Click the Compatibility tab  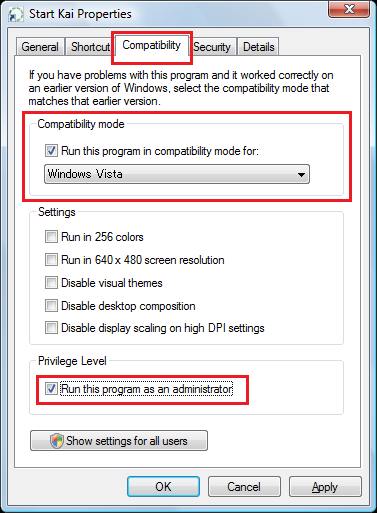point(152,45)
